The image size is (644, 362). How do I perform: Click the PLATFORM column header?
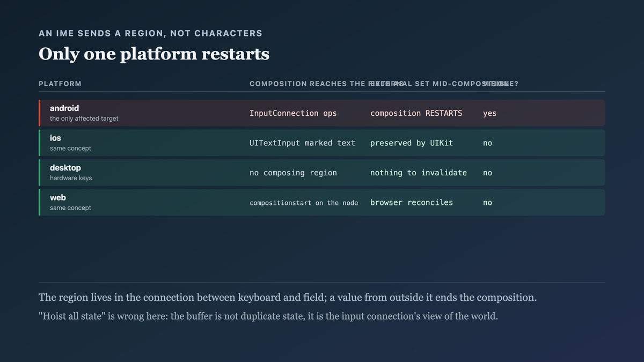pos(60,84)
